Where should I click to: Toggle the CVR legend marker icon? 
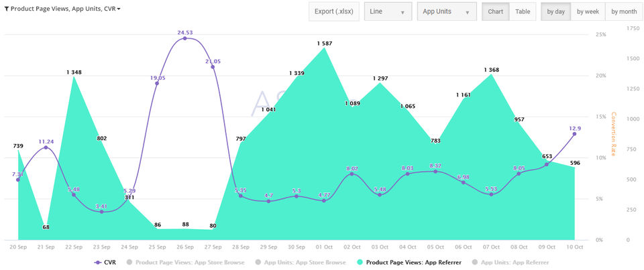(99, 262)
